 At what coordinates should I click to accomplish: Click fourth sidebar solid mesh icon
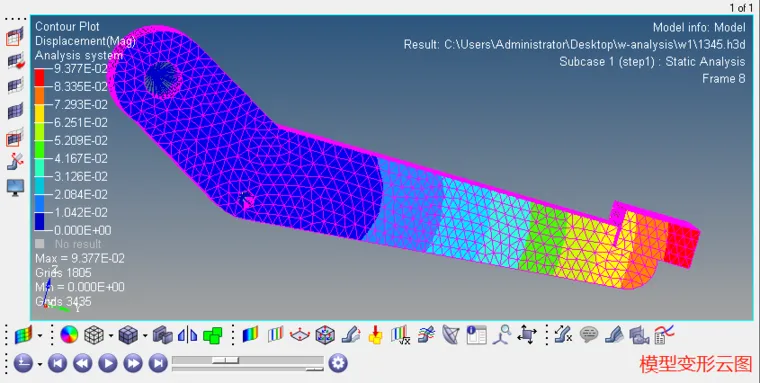15,112
